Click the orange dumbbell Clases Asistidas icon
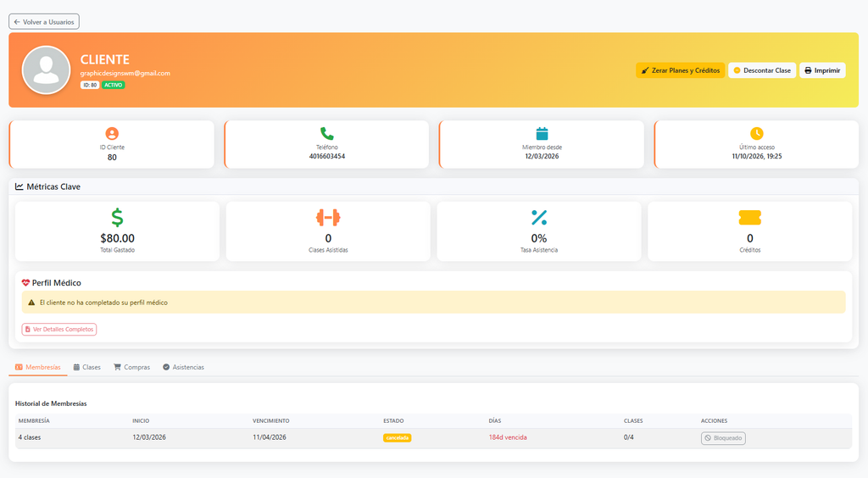This screenshot has height=478, width=868. [328, 218]
